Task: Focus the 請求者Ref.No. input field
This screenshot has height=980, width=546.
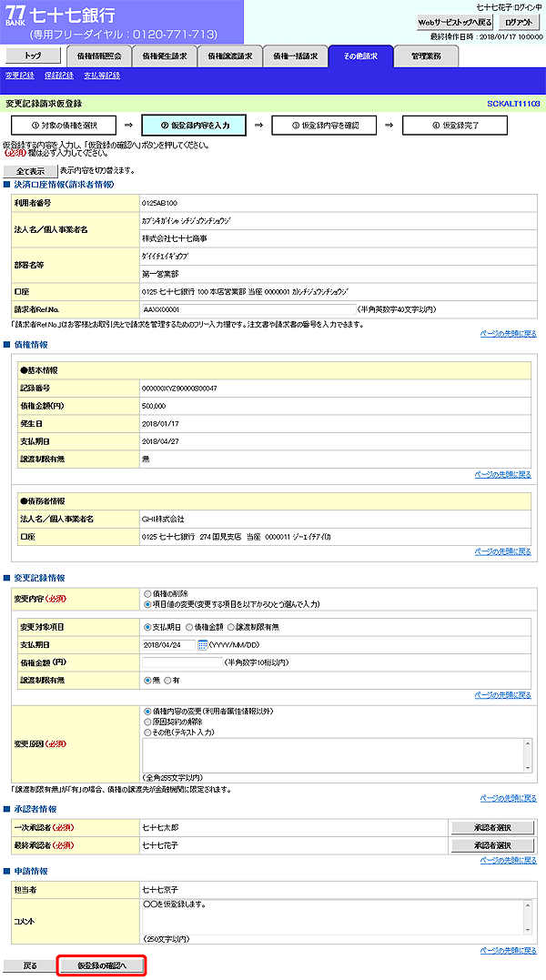Action: [x=248, y=309]
